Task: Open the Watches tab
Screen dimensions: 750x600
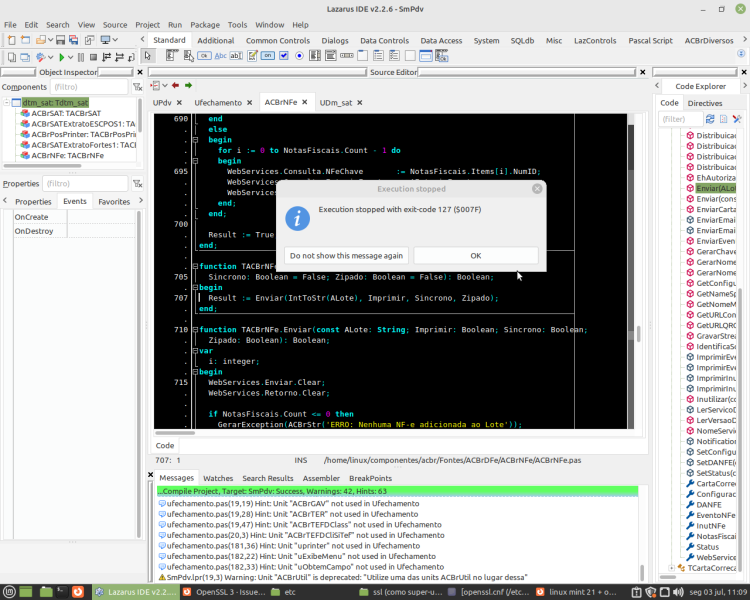Action: [x=218, y=478]
